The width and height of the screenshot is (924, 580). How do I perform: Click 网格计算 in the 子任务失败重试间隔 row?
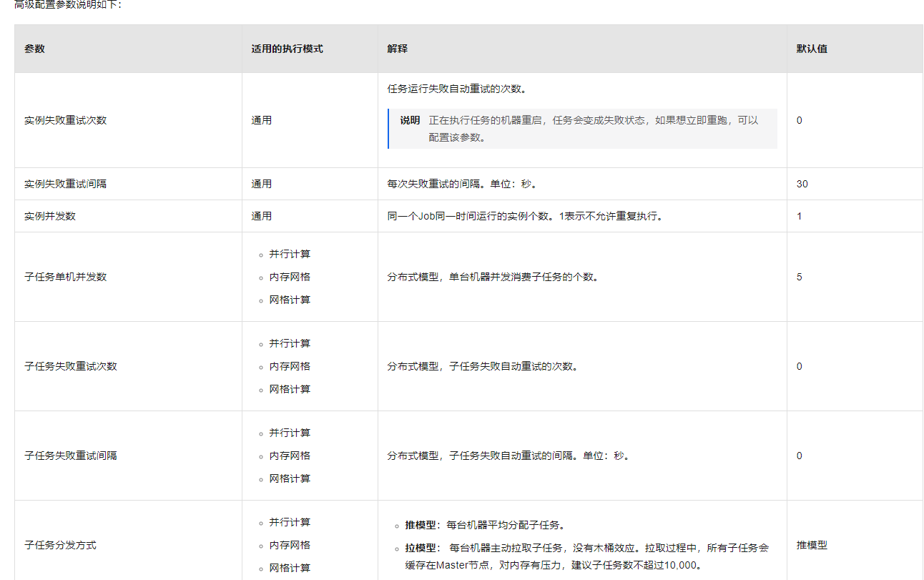pyautogui.click(x=290, y=478)
